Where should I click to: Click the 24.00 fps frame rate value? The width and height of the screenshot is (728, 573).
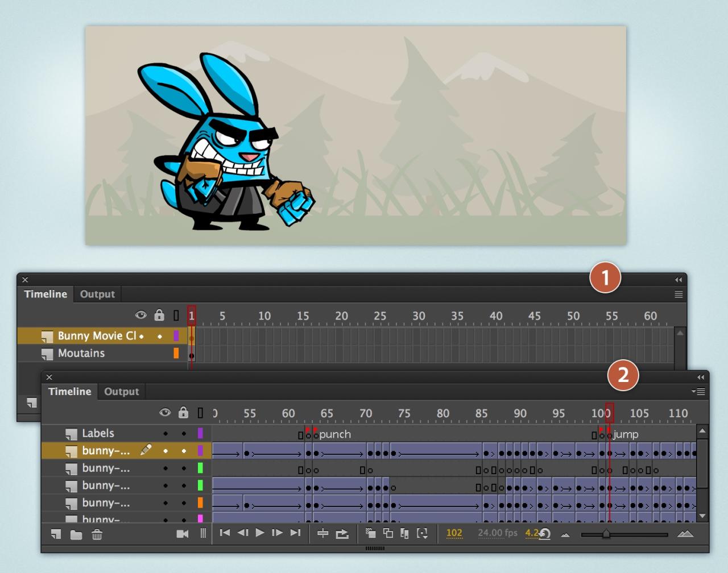[x=497, y=533]
